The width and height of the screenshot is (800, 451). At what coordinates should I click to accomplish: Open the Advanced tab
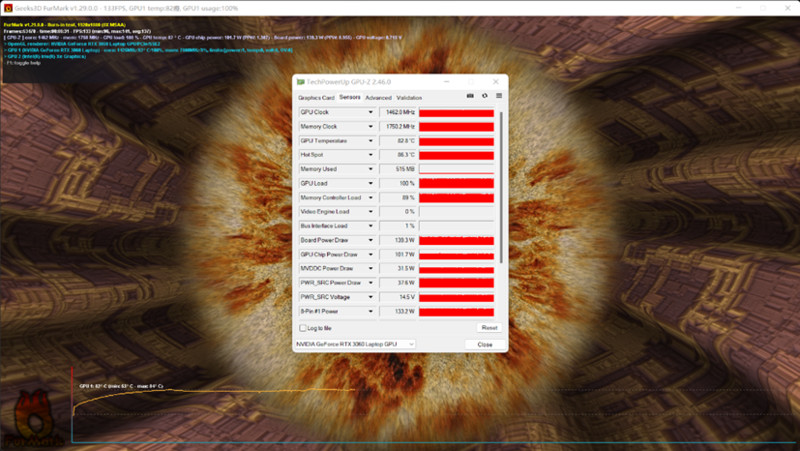(x=378, y=97)
